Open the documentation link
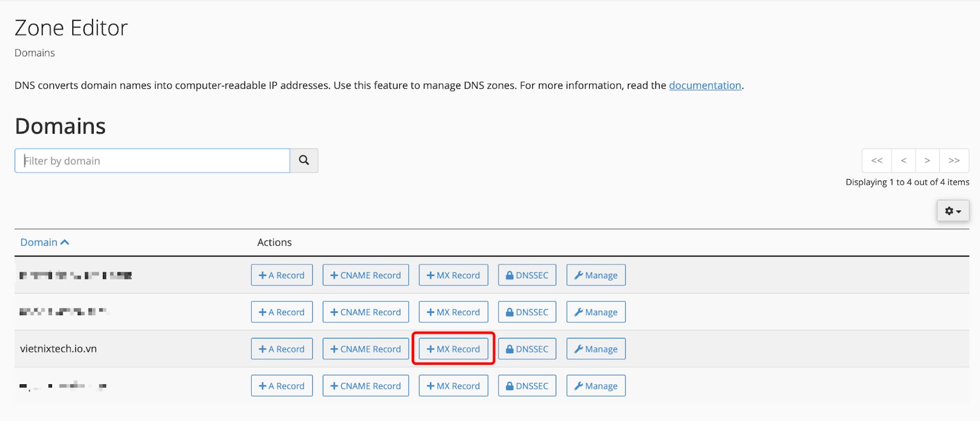The image size is (980, 421). tap(704, 85)
